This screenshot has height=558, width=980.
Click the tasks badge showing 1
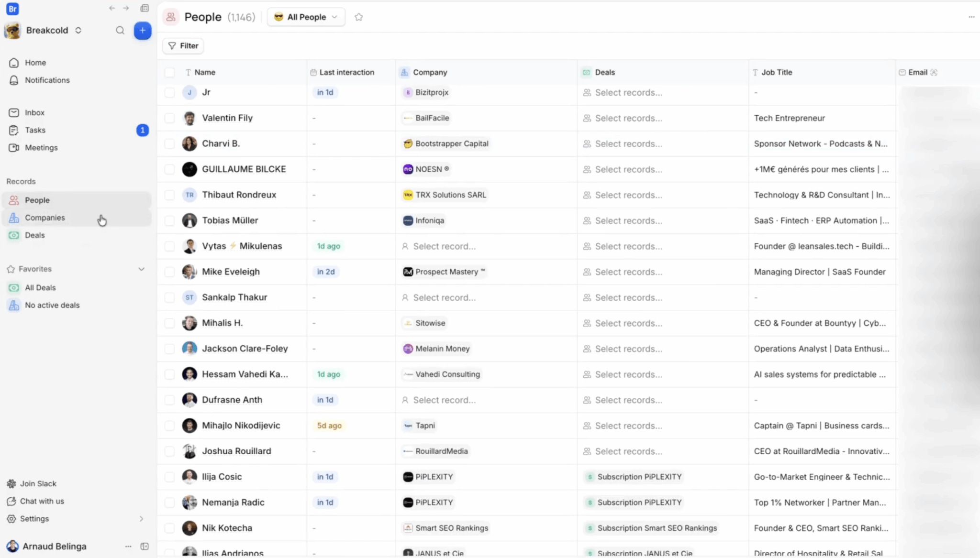pyautogui.click(x=142, y=130)
